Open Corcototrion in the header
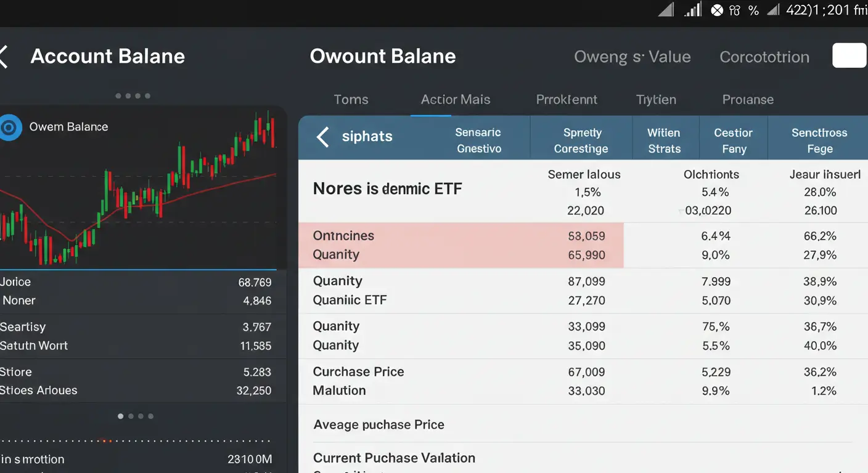 click(764, 57)
